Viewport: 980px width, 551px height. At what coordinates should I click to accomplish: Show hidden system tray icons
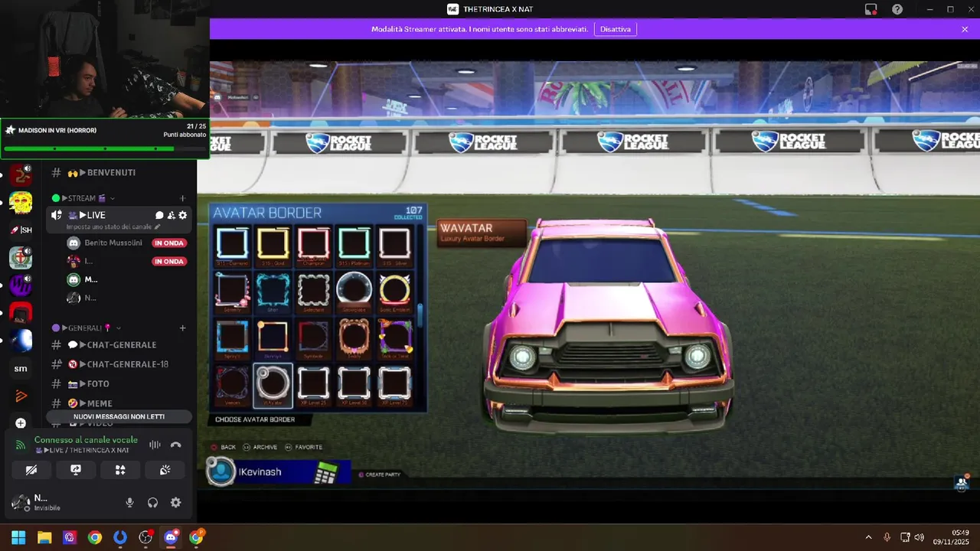click(868, 537)
